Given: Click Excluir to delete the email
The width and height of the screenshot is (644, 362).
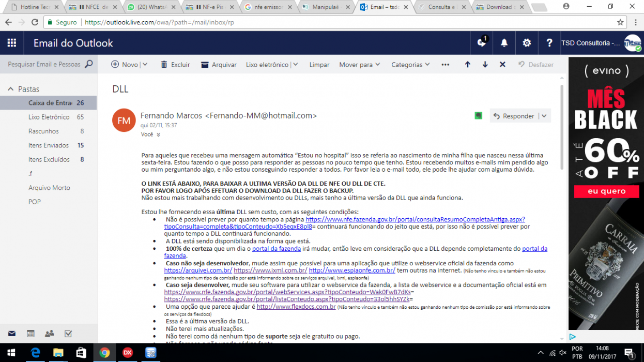Looking at the screenshot, I should click(175, 65).
